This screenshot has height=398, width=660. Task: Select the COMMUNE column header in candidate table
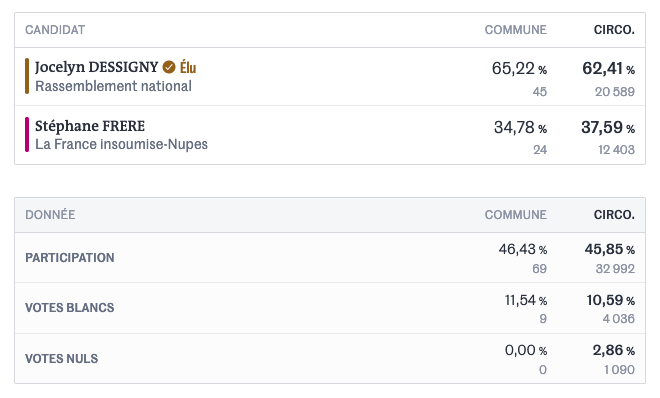tap(516, 30)
